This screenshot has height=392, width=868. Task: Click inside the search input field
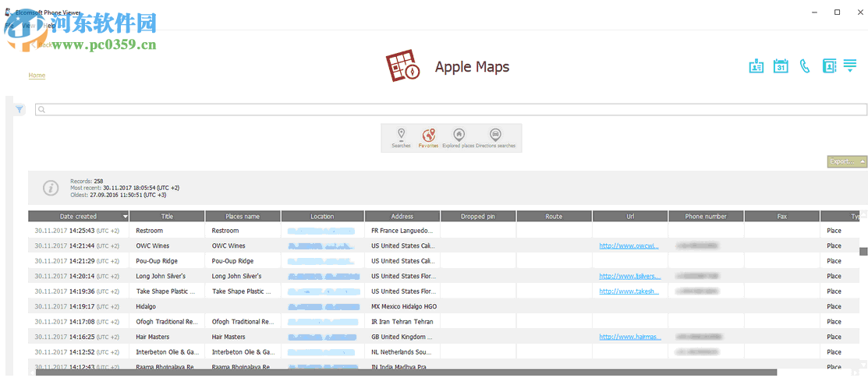[452, 109]
